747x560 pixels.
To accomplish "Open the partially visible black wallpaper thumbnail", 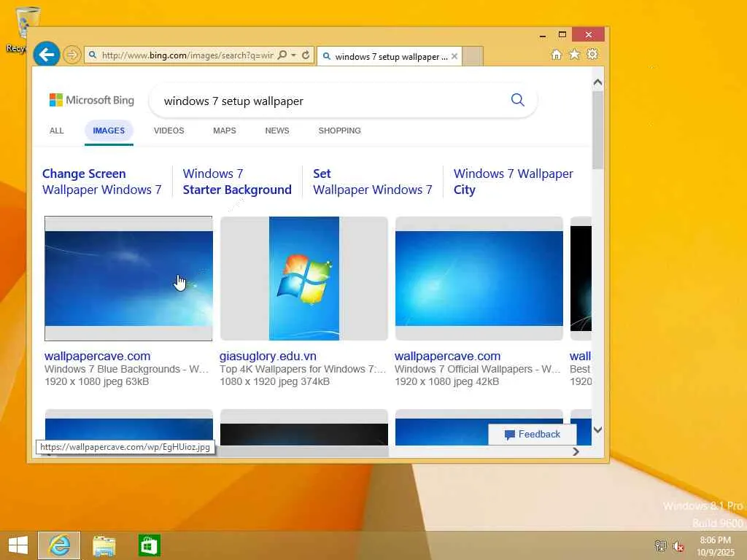I will point(581,279).
